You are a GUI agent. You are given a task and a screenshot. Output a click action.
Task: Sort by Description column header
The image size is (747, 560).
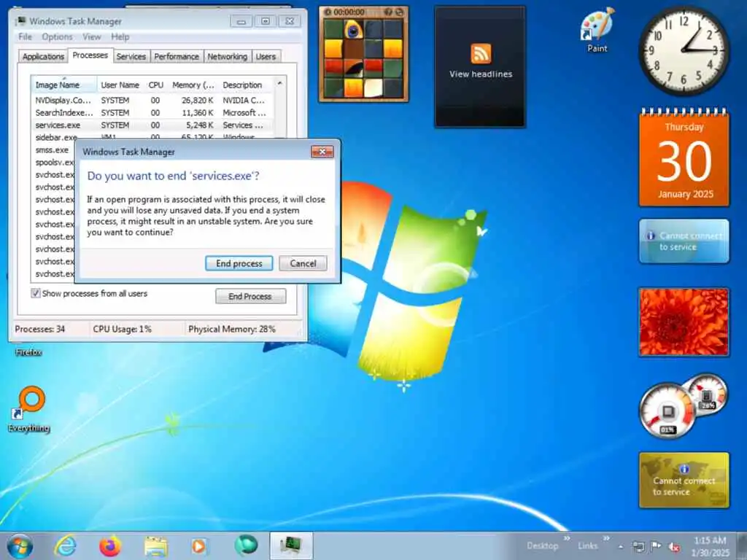pos(245,85)
